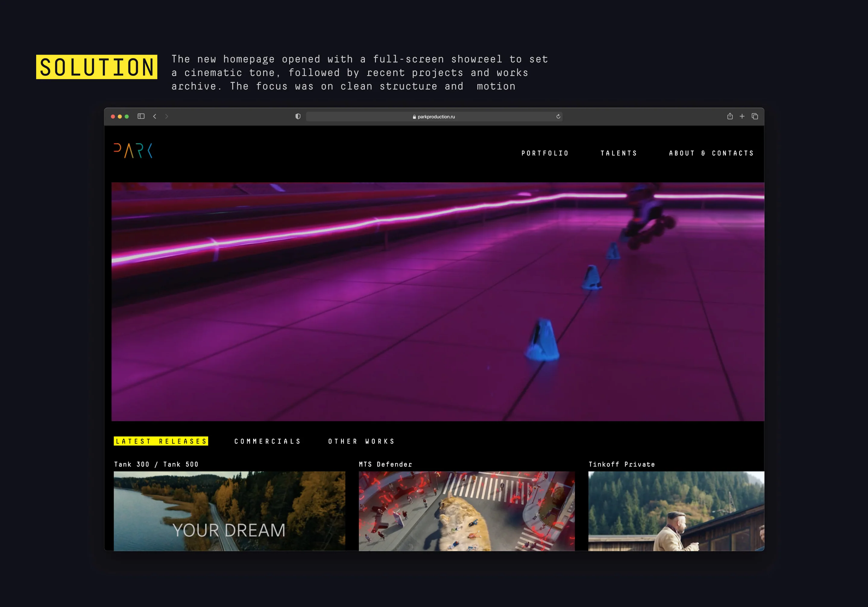Click the padlock icon in the address bar
Viewport: 868px width, 607px height.
click(x=414, y=117)
